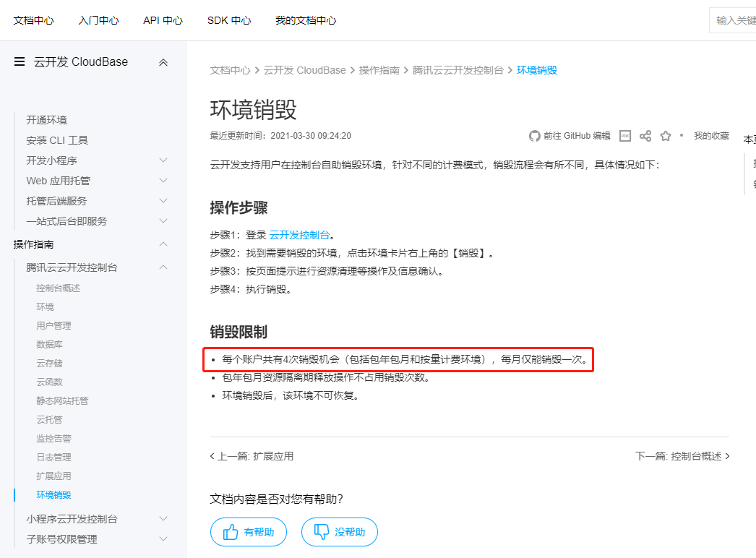Click the GitHub icon next to 前往 GitHub 编辑
This screenshot has width=756, height=558.
point(534,136)
